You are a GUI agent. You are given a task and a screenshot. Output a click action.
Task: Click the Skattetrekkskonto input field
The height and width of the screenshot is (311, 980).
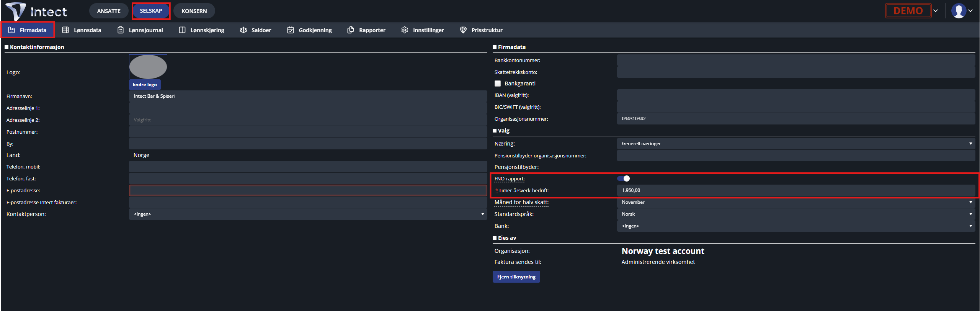(796, 72)
